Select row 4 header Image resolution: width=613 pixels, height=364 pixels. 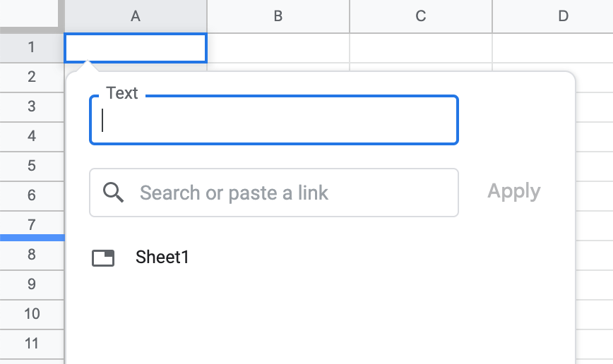pyautogui.click(x=32, y=136)
